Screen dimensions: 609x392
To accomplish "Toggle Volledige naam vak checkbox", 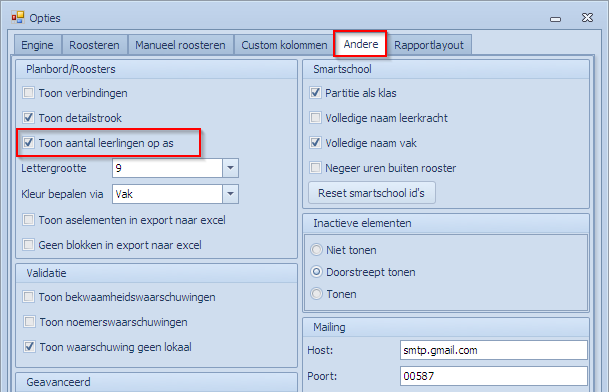I will pyautogui.click(x=315, y=143).
